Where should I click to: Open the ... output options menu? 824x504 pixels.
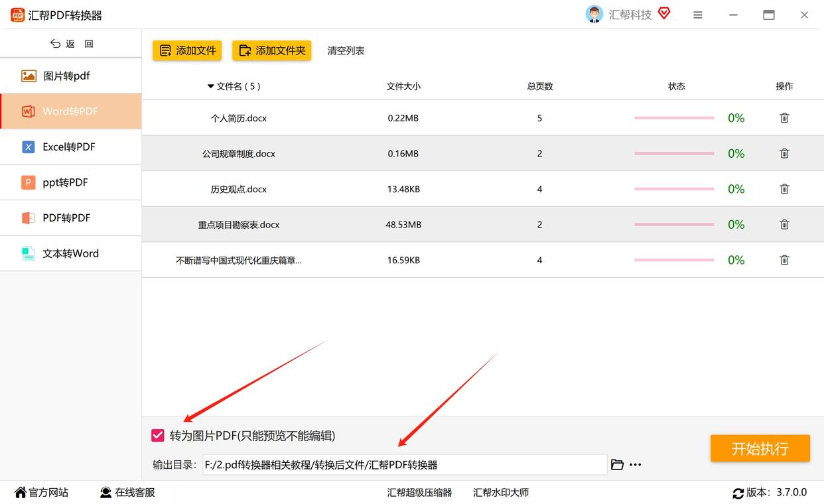[635, 464]
